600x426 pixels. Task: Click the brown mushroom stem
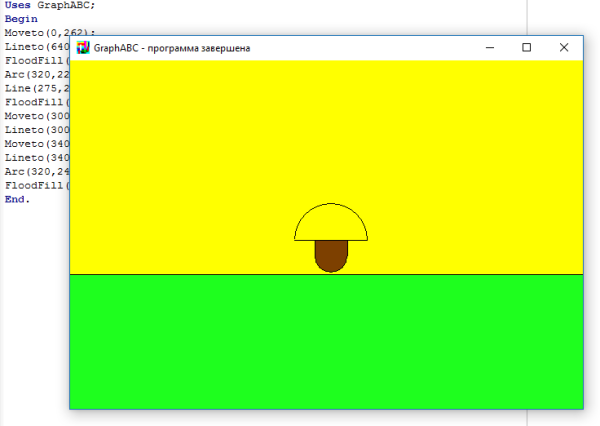click(x=331, y=256)
